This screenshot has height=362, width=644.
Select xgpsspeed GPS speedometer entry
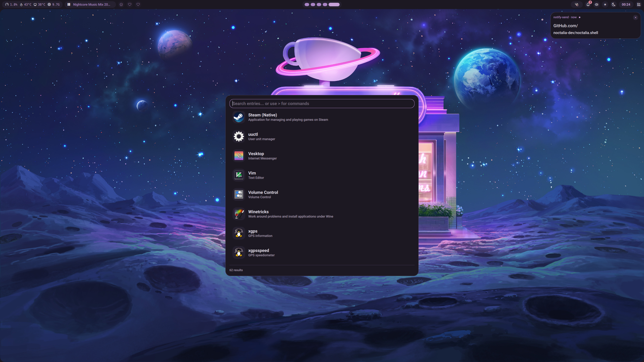[259, 252]
